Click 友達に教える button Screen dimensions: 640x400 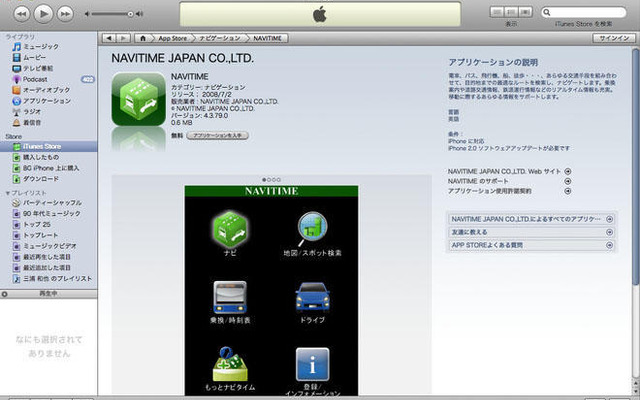531,232
